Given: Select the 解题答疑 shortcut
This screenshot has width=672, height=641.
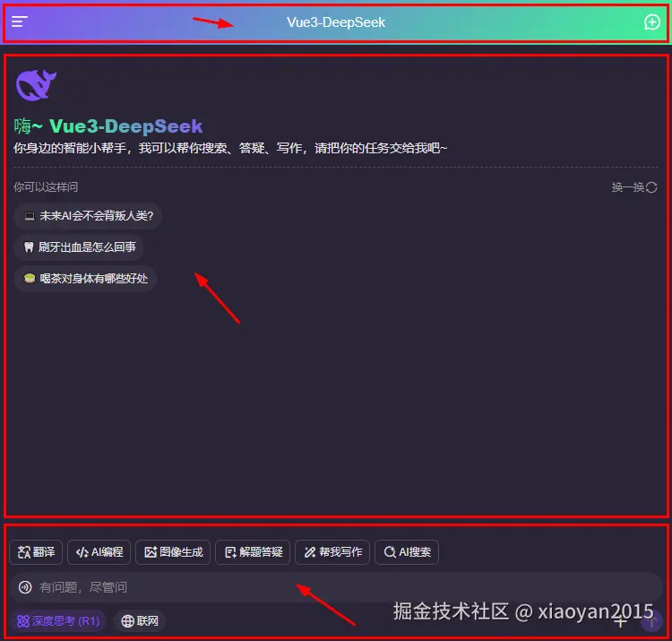Looking at the screenshot, I should point(253,552).
